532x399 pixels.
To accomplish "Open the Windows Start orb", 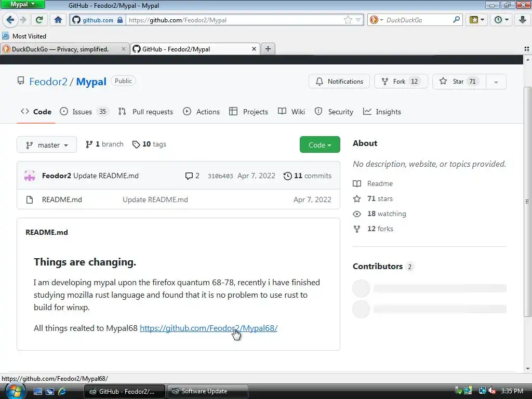I will pyautogui.click(x=15, y=391).
